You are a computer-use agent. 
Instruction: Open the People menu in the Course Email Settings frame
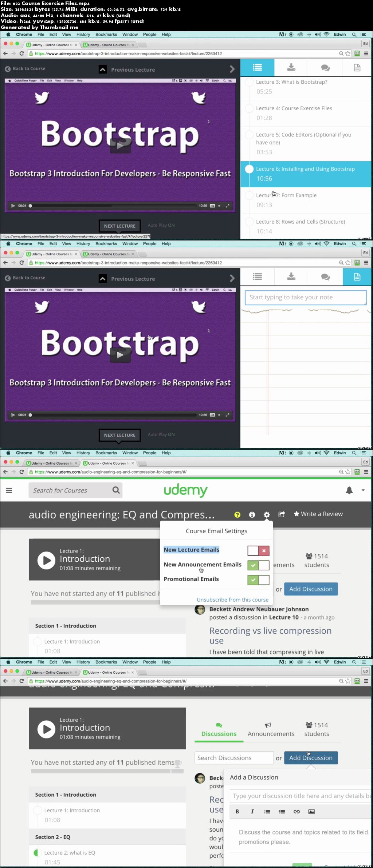[149, 453]
